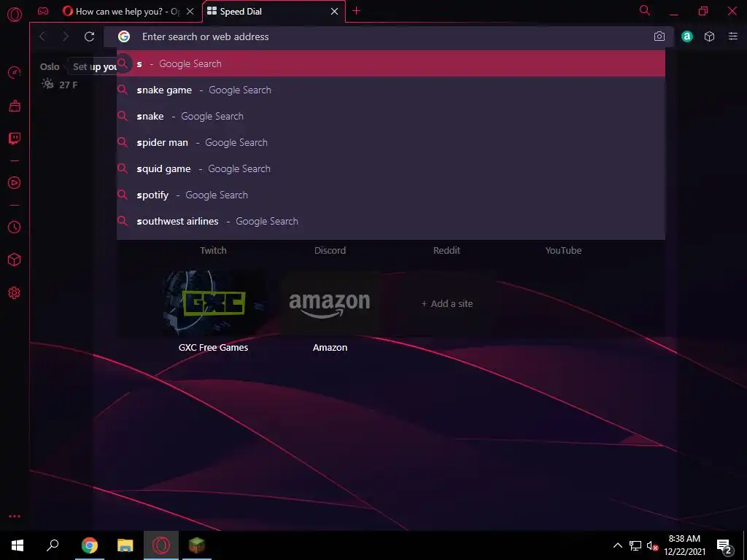Select the 's' Google Search suggestion
747x560 pixels.
pos(391,63)
